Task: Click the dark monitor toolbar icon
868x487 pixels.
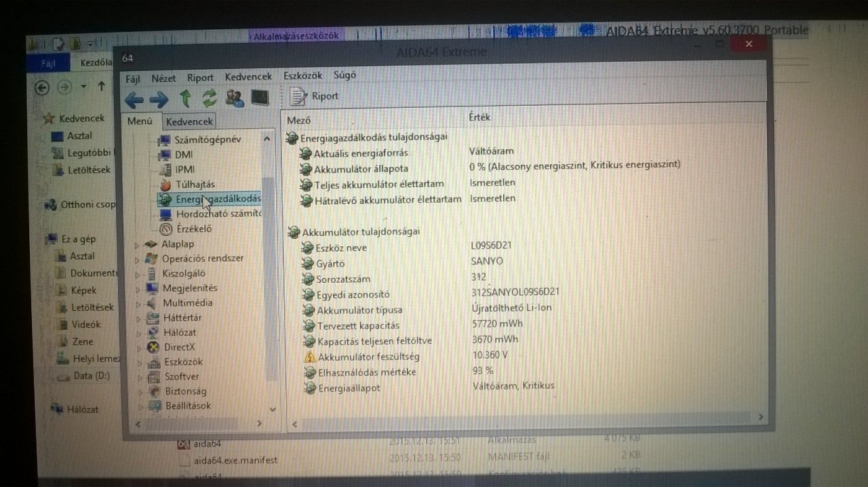Action: pyautogui.click(x=260, y=98)
